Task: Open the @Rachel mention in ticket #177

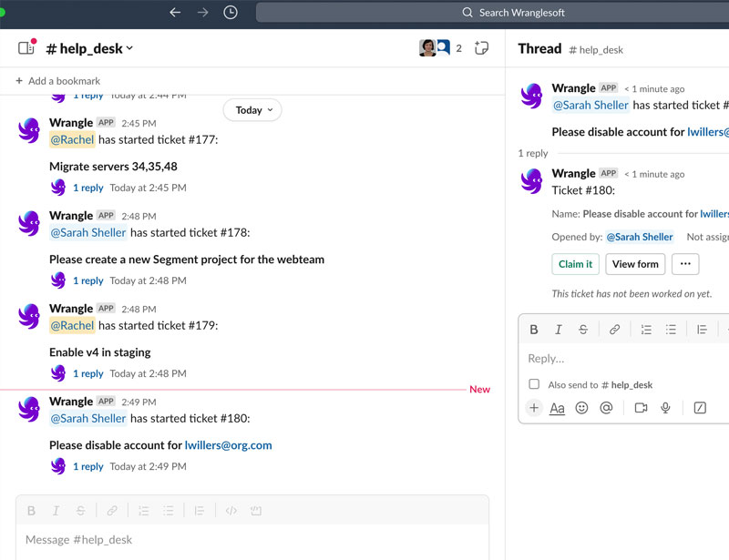Action: (72, 139)
